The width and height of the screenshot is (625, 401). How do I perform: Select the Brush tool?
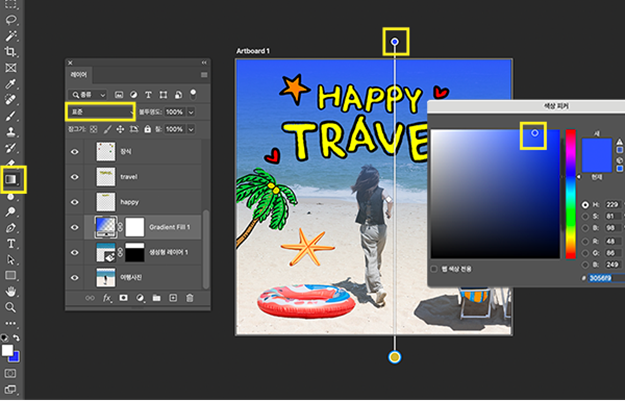11,116
